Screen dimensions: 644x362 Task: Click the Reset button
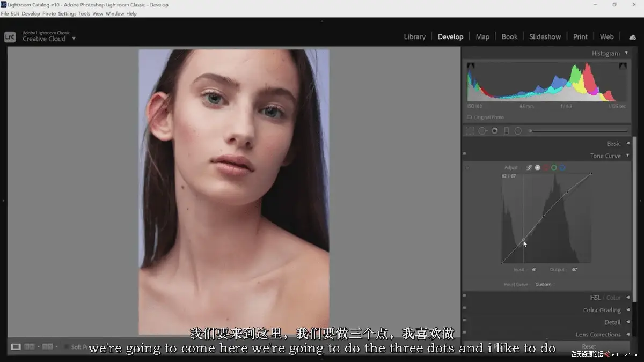(589, 347)
